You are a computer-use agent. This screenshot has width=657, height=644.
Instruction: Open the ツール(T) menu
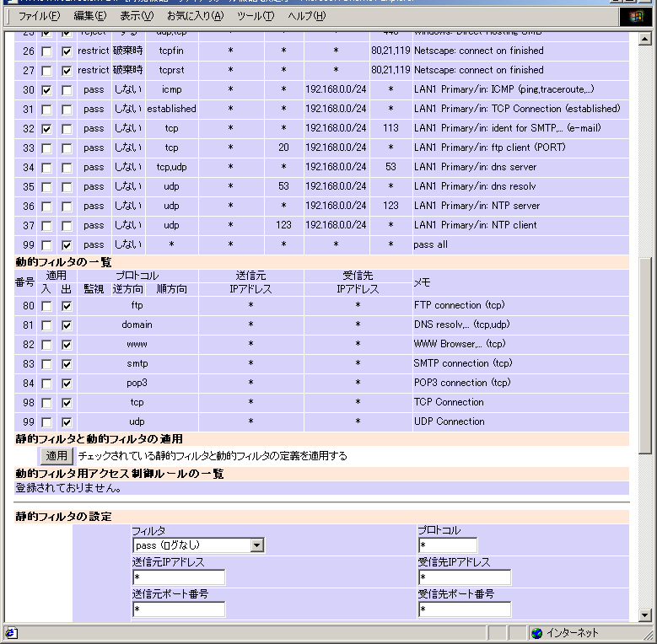pyautogui.click(x=255, y=15)
